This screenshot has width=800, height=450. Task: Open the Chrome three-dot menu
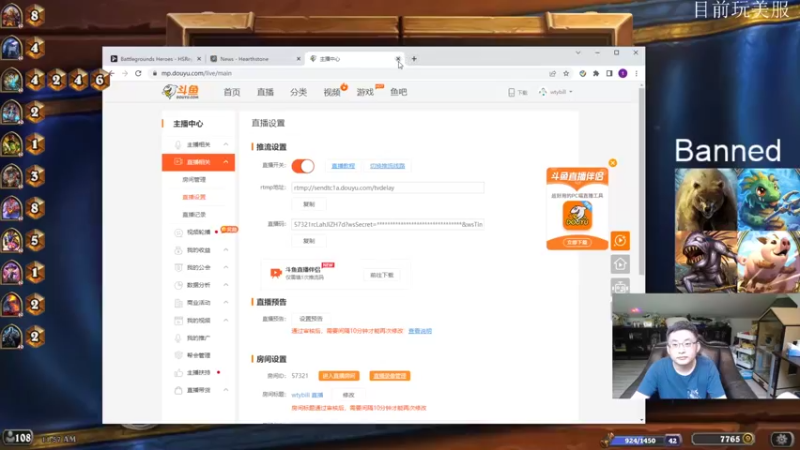coord(636,73)
